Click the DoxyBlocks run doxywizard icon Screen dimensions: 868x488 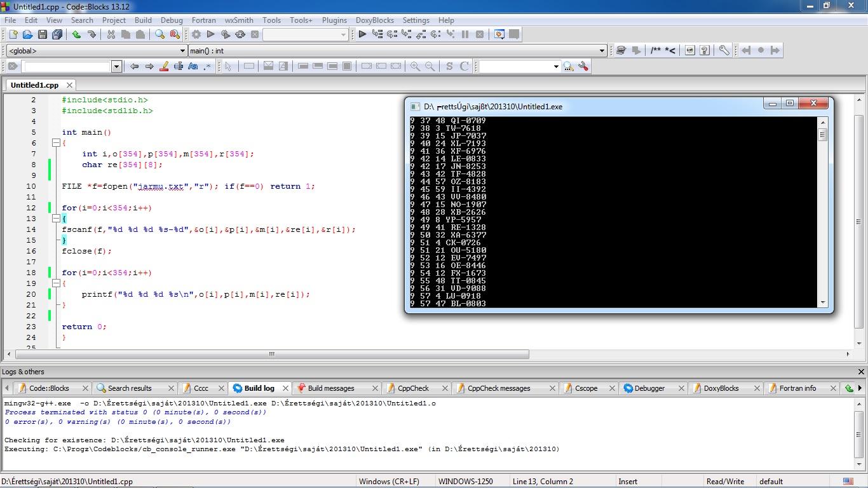coord(621,50)
